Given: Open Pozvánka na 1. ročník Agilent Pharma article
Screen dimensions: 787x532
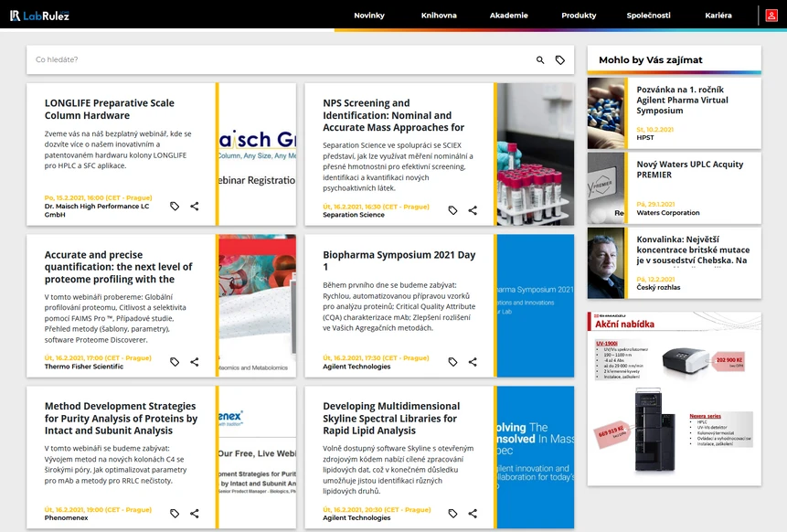Looking at the screenshot, I should [682, 100].
